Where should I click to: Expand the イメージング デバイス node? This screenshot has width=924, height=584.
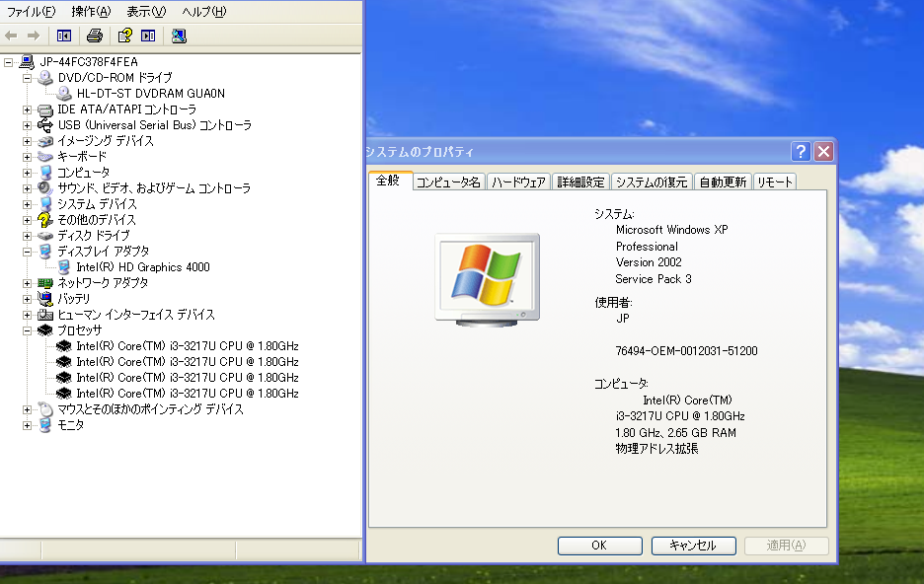(x=27, y=141)
